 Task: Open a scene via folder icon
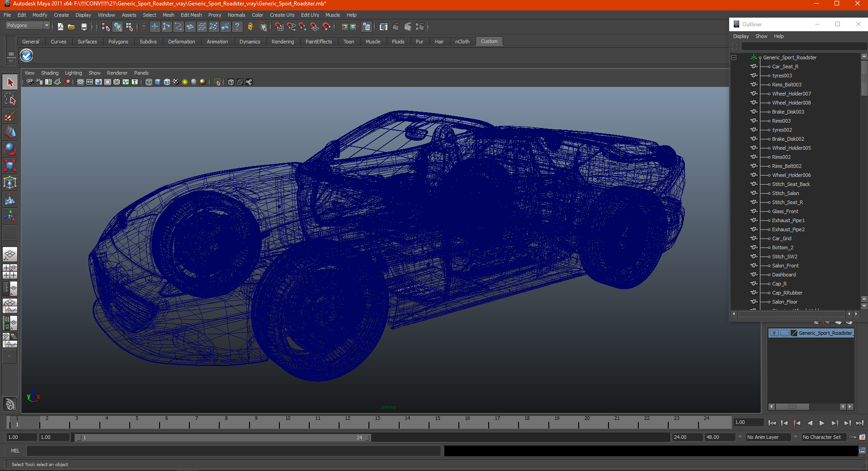click(71, 27)
